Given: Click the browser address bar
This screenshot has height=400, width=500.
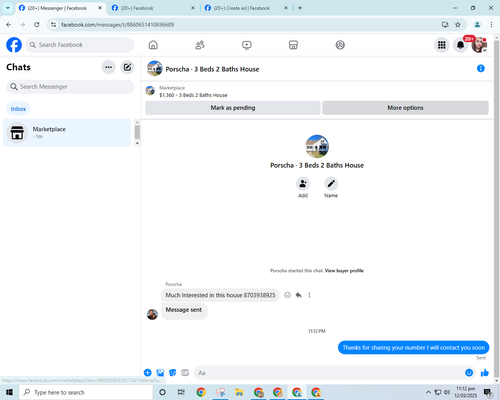Looking at the screenshot, I should 247,25.
